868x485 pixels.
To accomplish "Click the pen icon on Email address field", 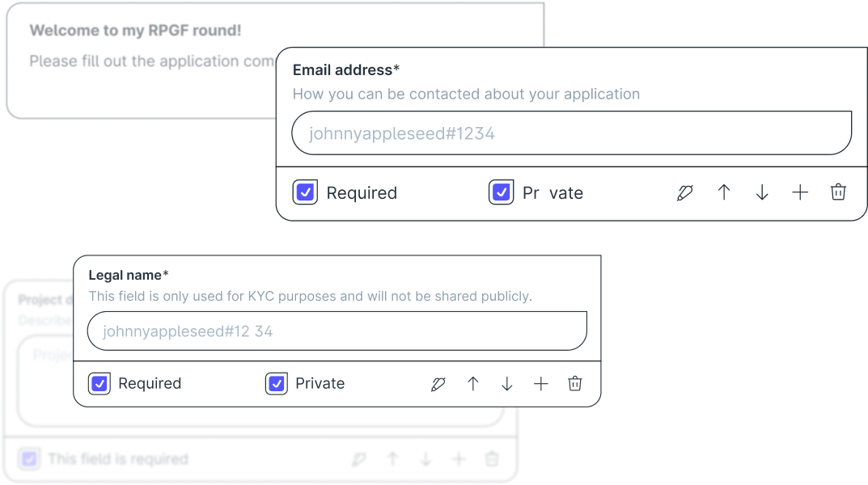I will coord(684,192).
